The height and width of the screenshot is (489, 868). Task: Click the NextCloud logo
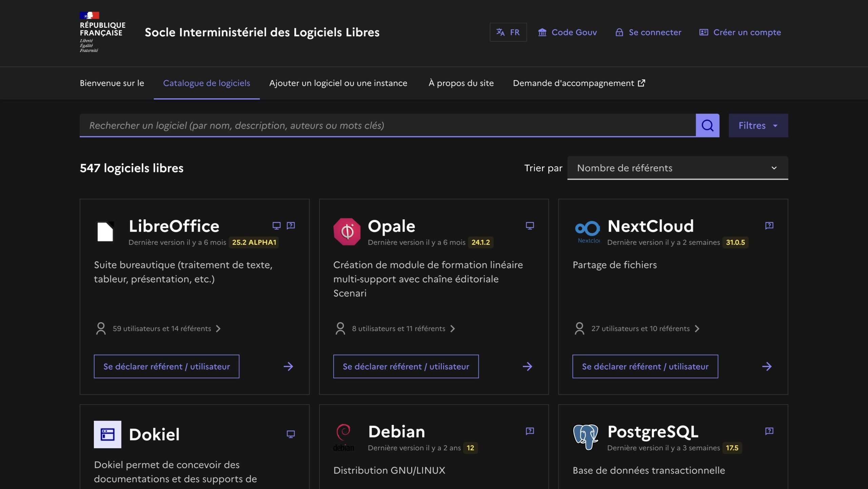(587, 232)
